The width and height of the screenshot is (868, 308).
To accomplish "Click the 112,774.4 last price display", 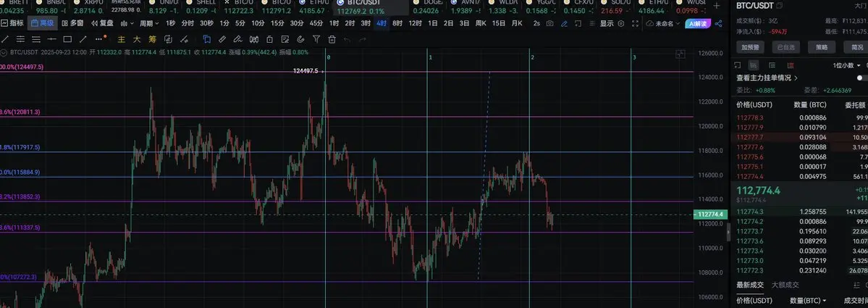I will point(759,191).
